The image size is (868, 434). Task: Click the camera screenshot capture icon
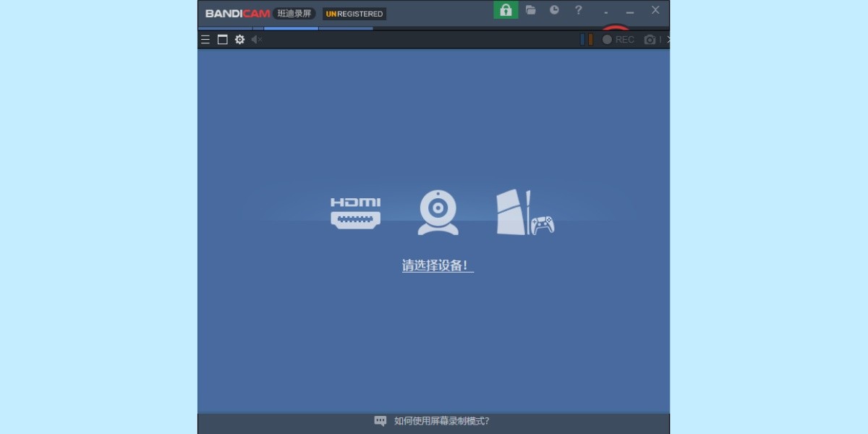(650, 40)
